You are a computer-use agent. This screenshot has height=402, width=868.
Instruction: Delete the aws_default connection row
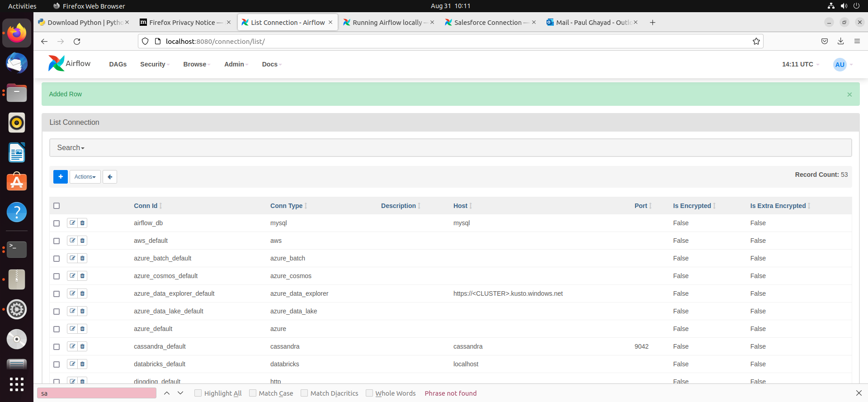[82, 241]
